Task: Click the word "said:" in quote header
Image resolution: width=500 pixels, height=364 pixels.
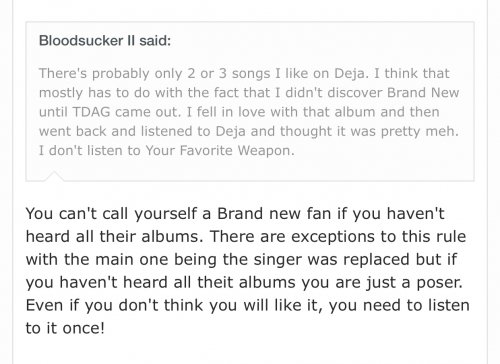Action: [x=155, y=41]
